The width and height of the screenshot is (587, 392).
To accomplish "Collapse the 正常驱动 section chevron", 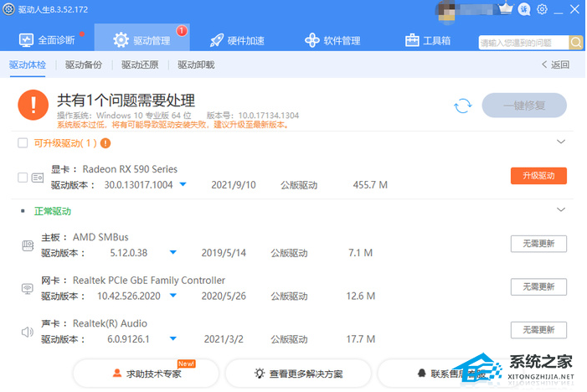I will (561, 210).
